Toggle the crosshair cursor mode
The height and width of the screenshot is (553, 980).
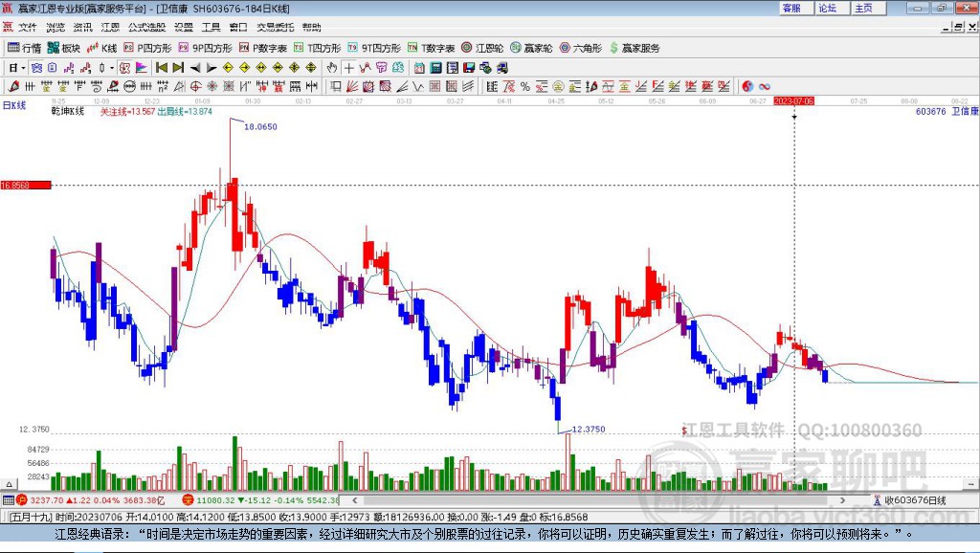click(348, 68)
